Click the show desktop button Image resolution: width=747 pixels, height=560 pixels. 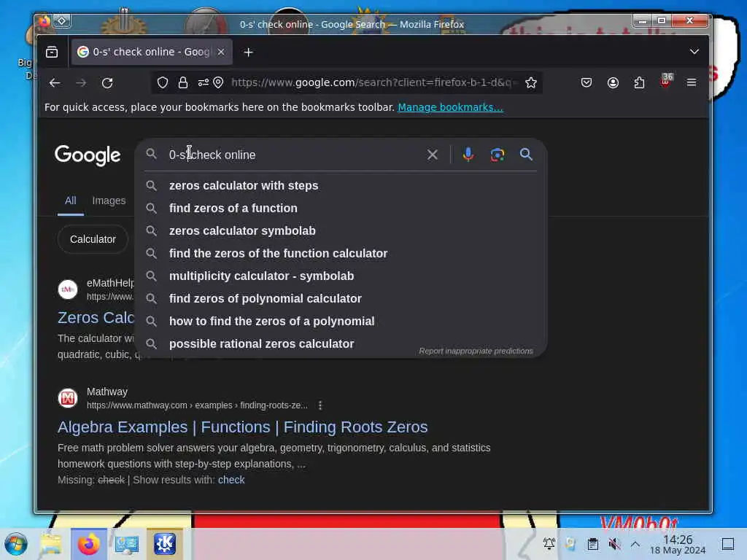tap(728, 544)
